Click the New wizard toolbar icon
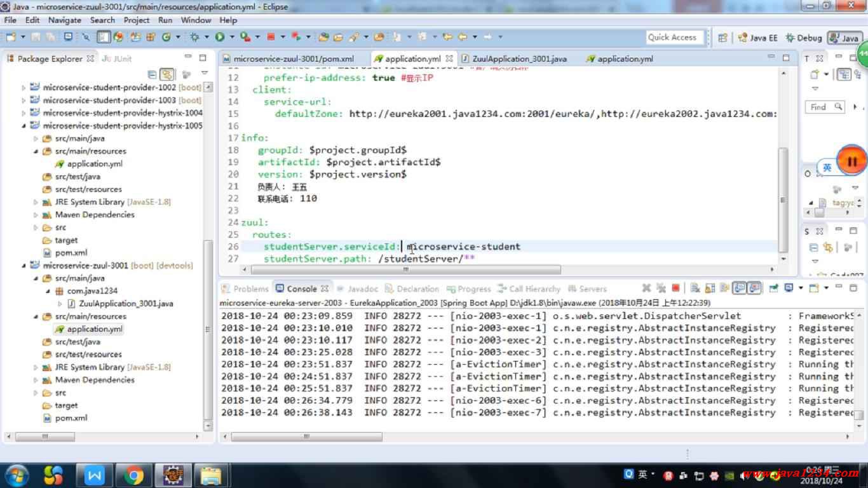 pyautogui.click(x=11, y=37)
